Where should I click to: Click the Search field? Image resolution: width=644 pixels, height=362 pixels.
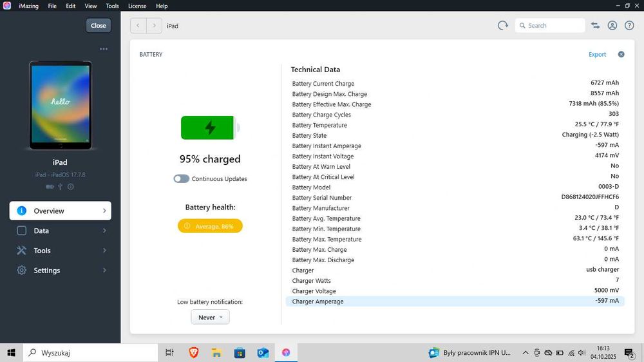(x=550, y=26)
